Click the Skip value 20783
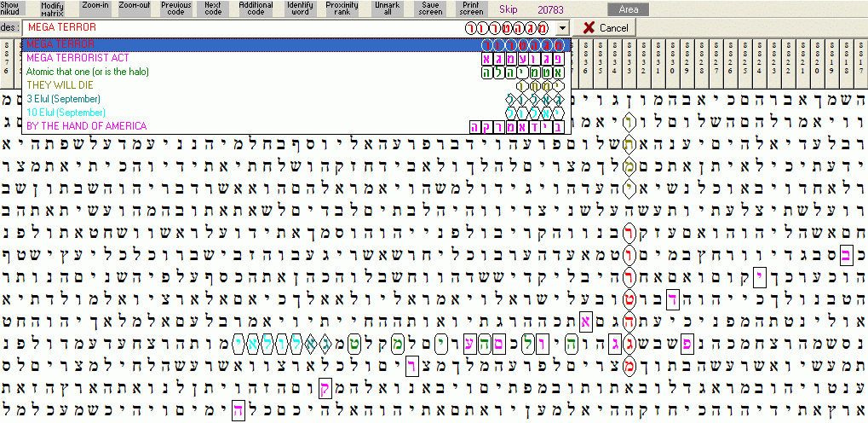 pyautogui.click(x=551, y=9)
